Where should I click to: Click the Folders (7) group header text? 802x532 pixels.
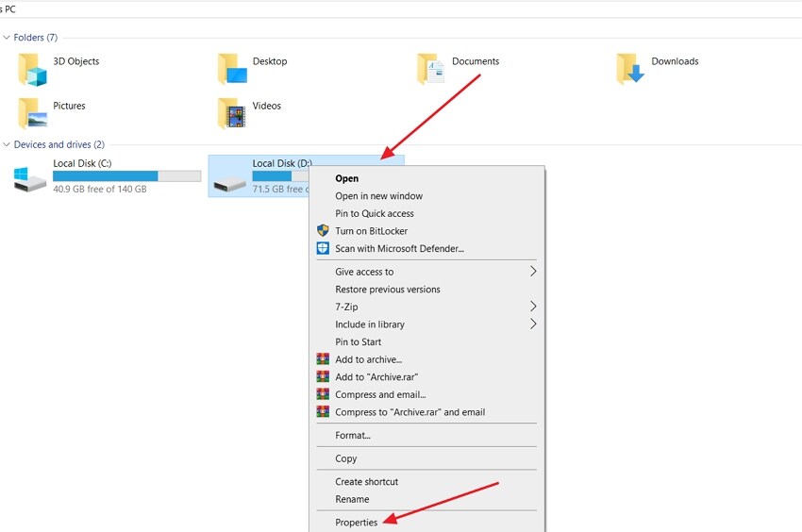point(36,38)
